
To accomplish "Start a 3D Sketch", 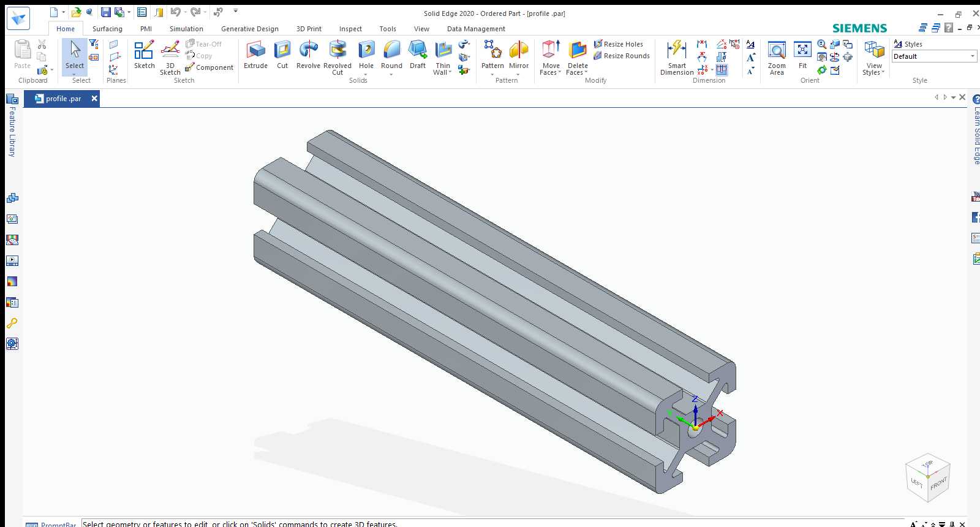I will tap(170, 58).
